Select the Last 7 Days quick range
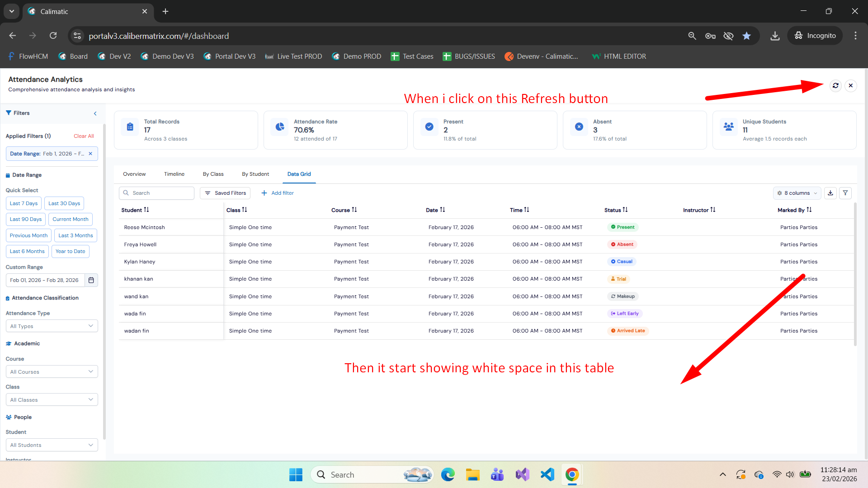The width and height of the screenshot is (868, 488). coord(24,203)
